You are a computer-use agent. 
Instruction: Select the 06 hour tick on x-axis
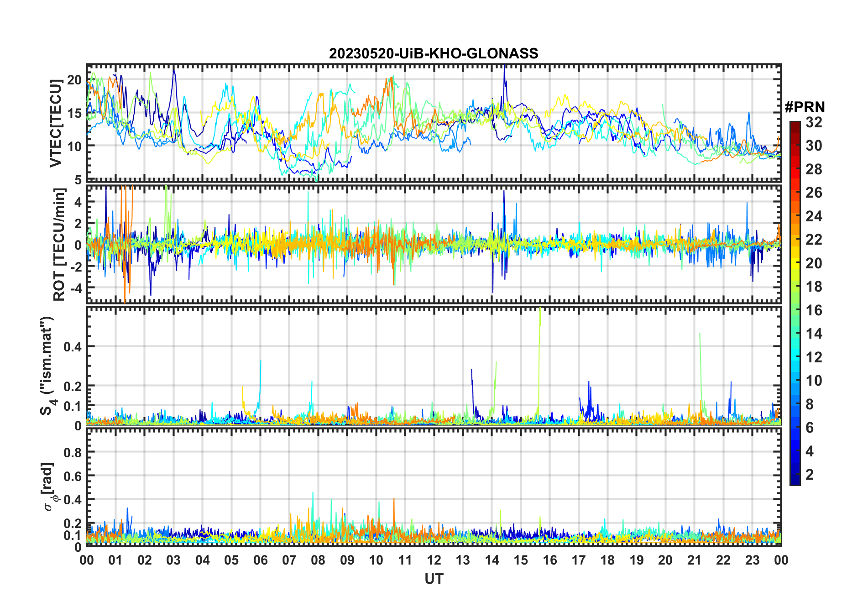point(260,560)
